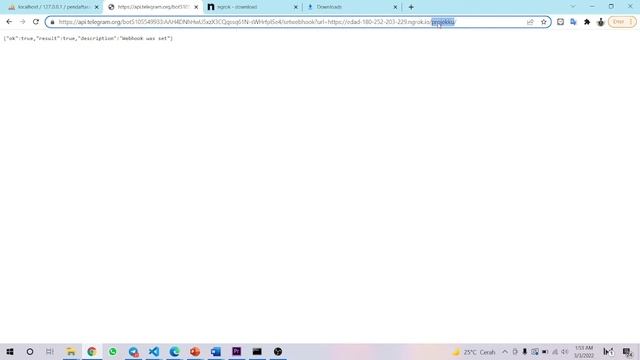
Task: Open Microsoft Edge from taskbar
Action: (175, 351)
